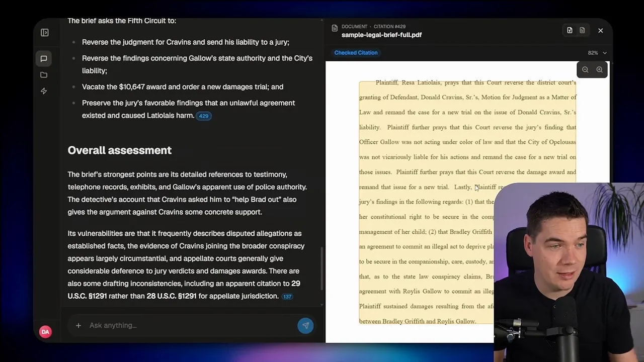Viewport: 644px width, 362px height.
Task: Open the chat icon in the sidebar
Action: (x=44, y=59)
